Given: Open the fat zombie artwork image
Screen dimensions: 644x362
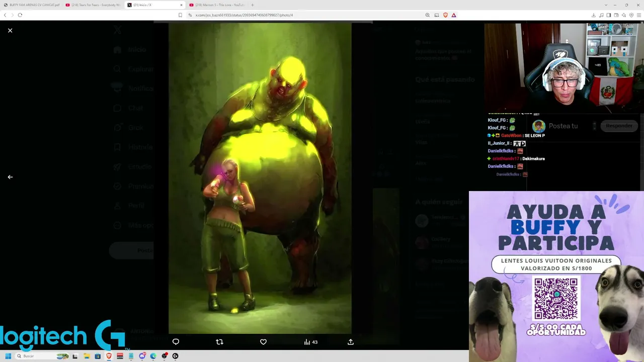Looking at the screenshot, I should click(x=260, y=178).
